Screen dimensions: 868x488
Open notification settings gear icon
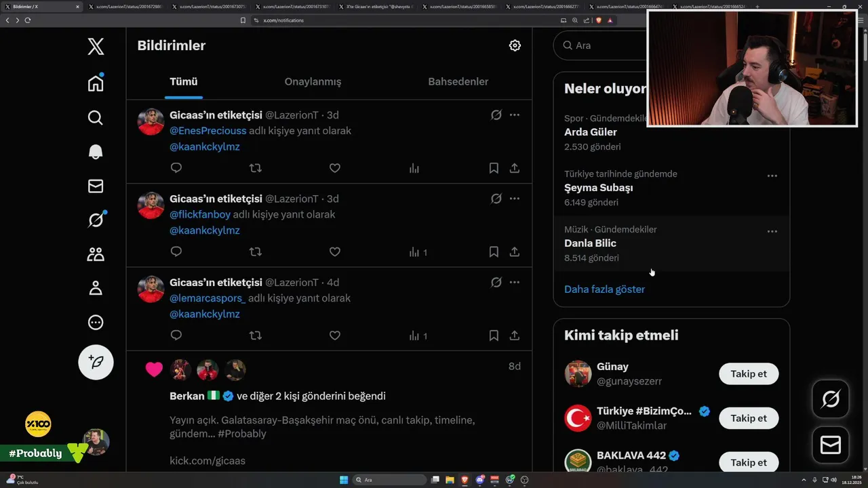[515, 45]
